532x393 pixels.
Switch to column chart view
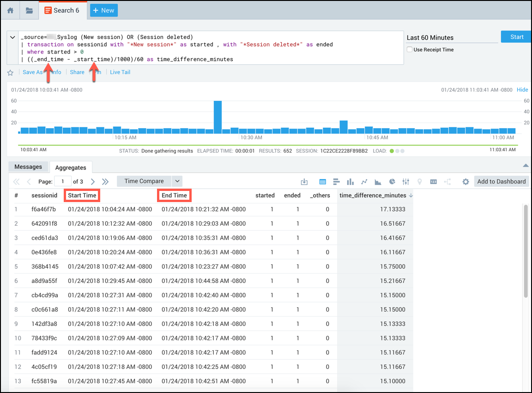tap(350, 182)
